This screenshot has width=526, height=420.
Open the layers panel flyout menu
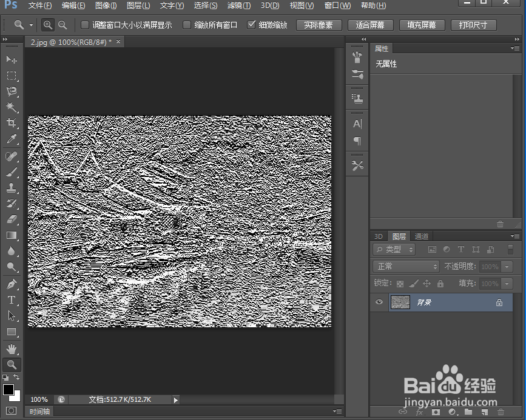click(x=515, y=236)
